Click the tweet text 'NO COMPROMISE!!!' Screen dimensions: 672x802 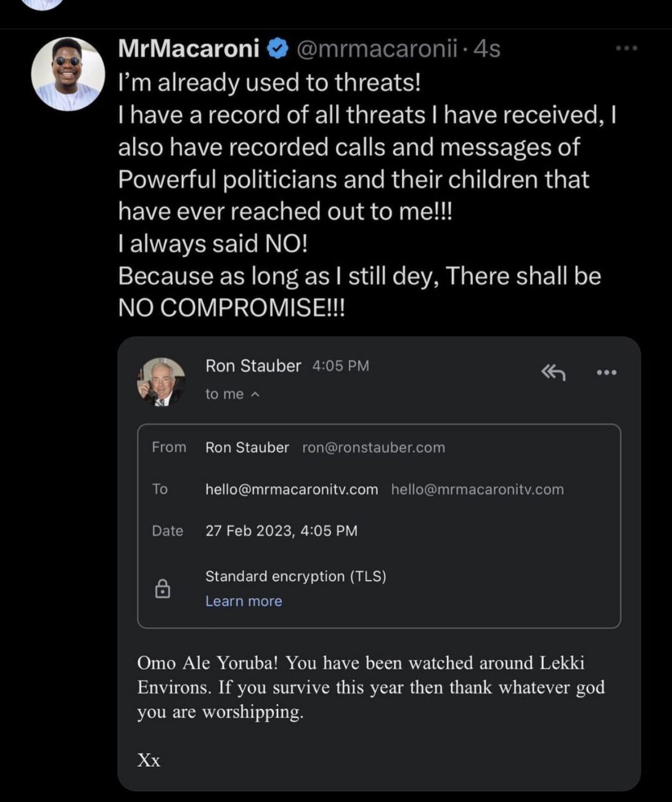pyautogui.click(x=231, y=307)
